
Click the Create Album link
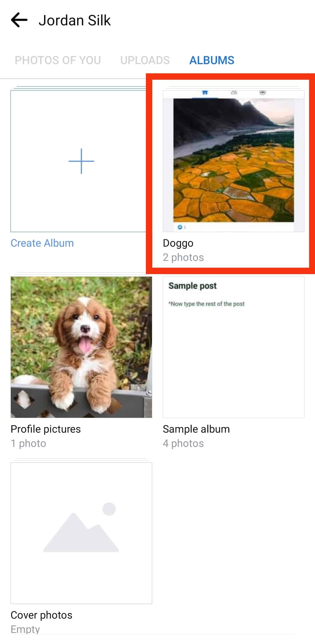point(42,243)
